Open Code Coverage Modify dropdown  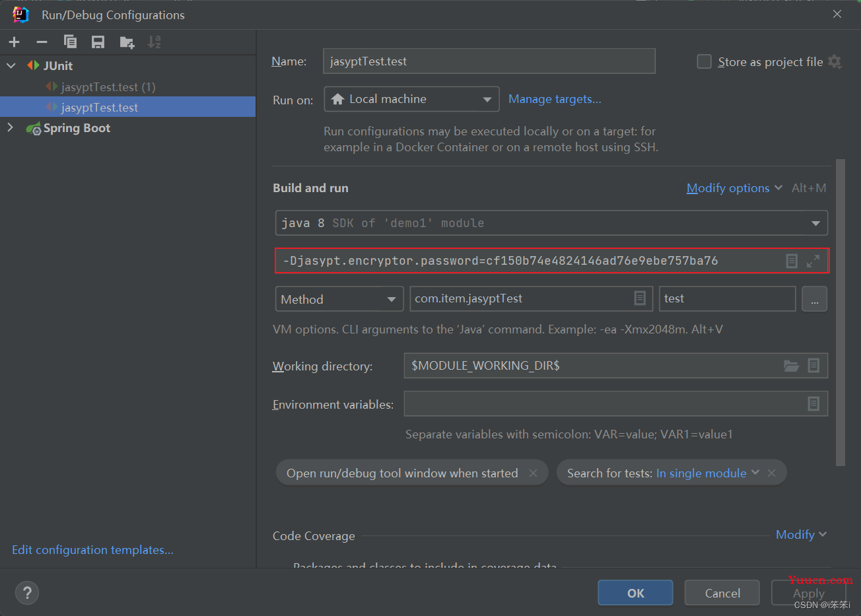click(801, 535)
